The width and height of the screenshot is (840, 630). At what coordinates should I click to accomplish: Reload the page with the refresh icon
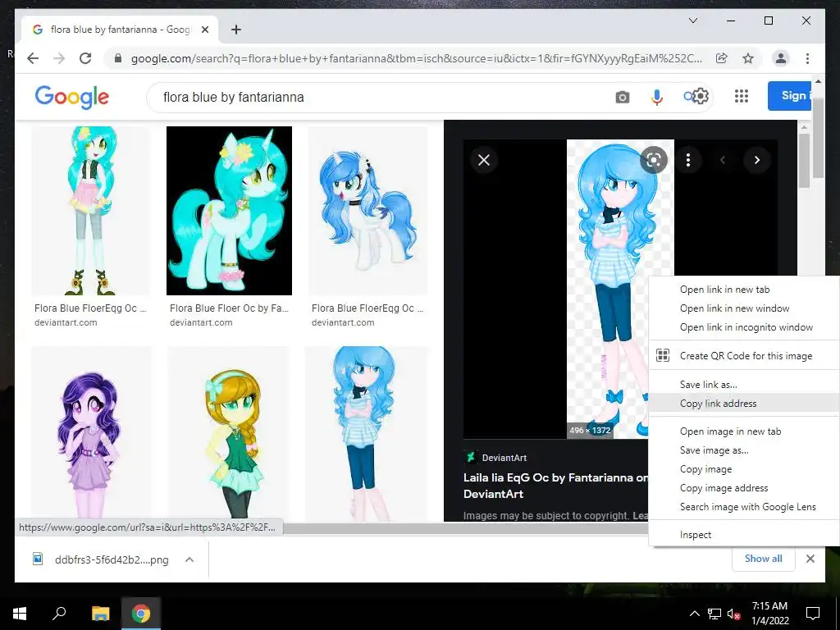pyautogui.click(x=85, y=58)
